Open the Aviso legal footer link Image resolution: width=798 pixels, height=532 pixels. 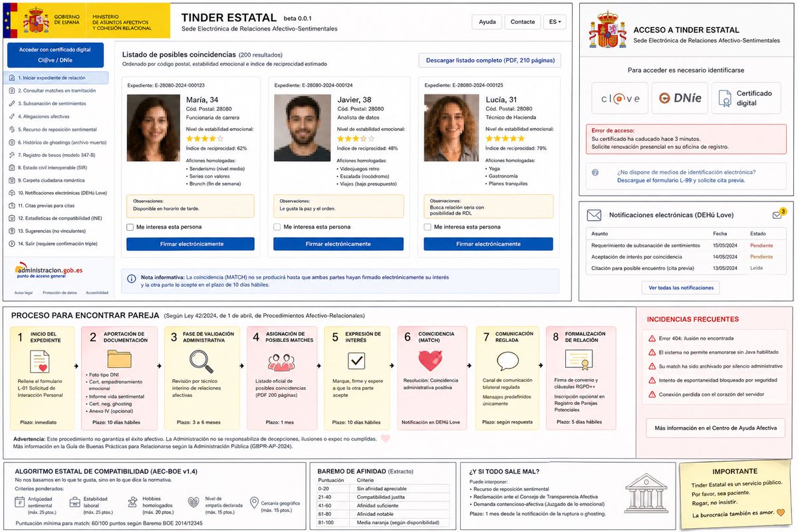coord(23,293)
